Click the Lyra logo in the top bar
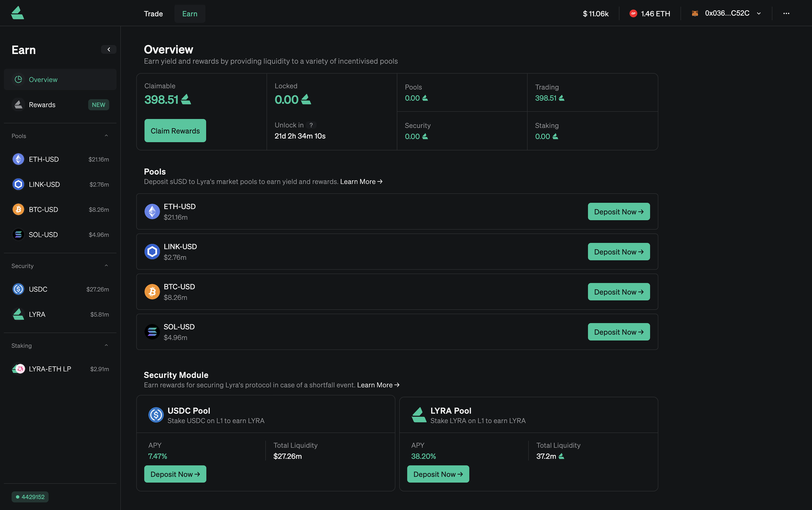The image size is (812, 510). pos(17,12)
